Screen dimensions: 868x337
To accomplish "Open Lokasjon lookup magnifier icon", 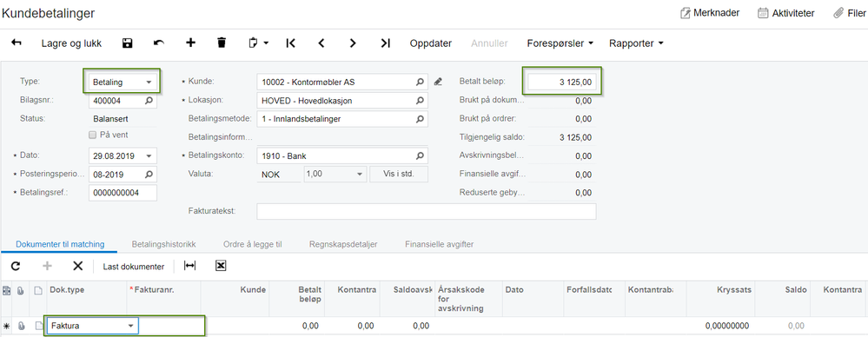I will click(421, 101).
